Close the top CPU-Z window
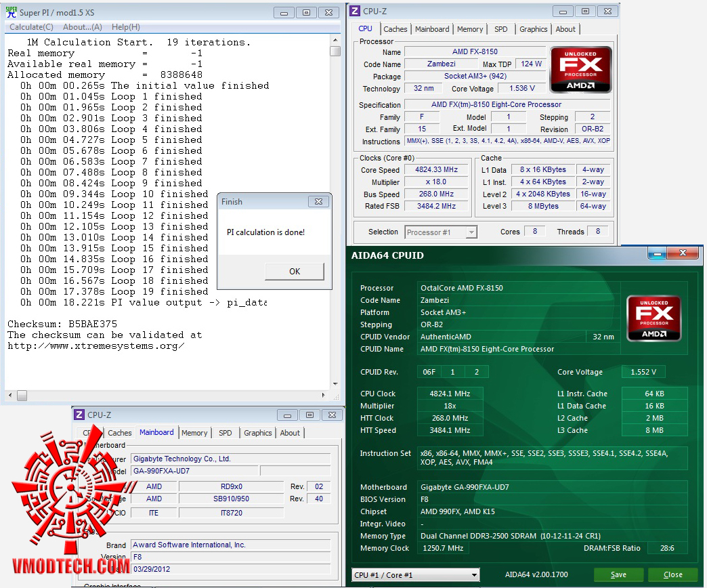The width and height of the screenshot is (707, 588). pos(607,12)
